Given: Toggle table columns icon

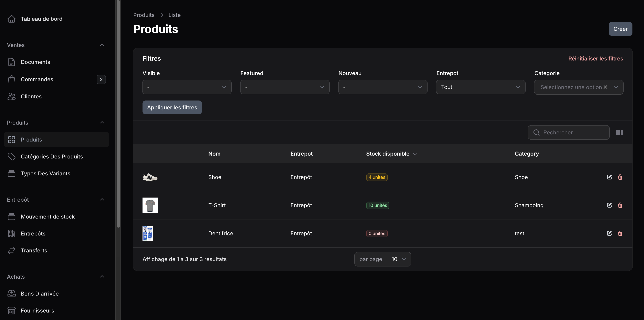Looking at the screenshot, I should pos(619,132).
